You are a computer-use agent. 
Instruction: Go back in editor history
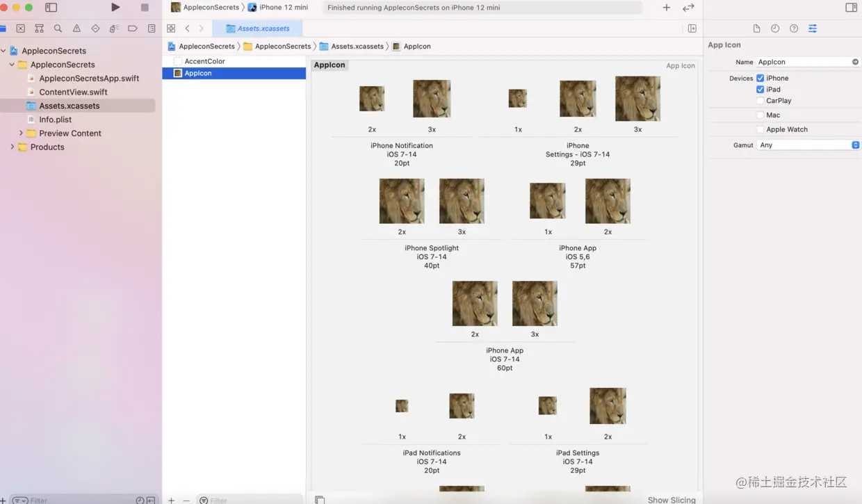click(187, 29)
